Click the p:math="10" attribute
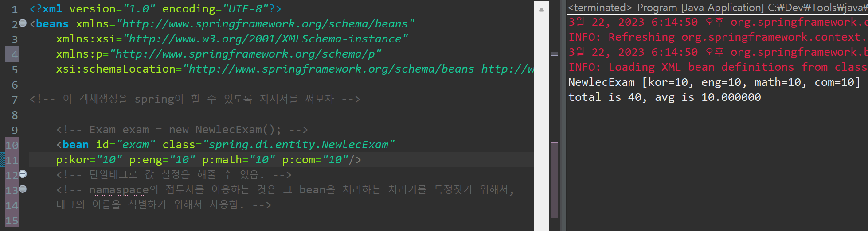This screenshot has width=868, height=231. (x=239, y=160)
